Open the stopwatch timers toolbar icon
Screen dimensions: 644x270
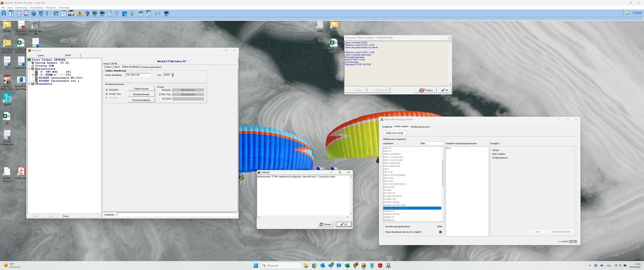click(x=34, y=13)
